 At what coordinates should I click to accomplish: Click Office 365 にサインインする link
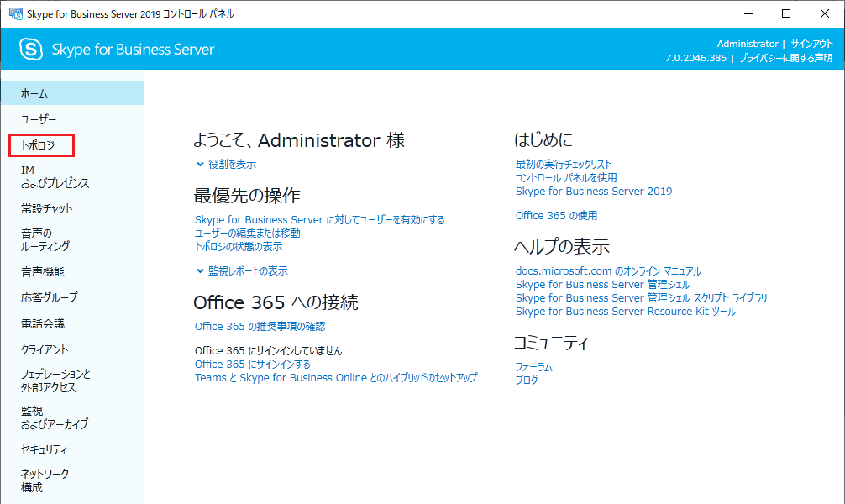pyautogui.click(x=253, y=365)
